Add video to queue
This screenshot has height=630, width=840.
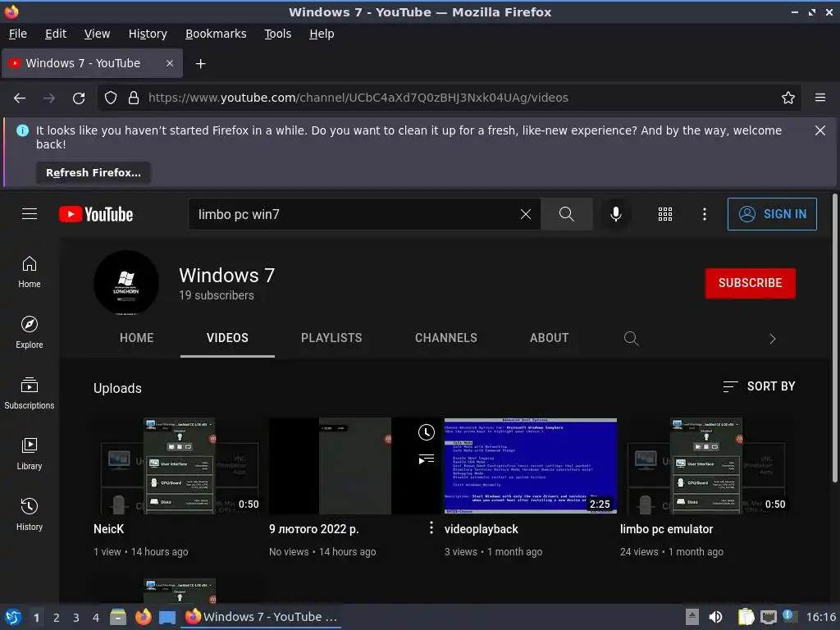(x=427, y=459)
